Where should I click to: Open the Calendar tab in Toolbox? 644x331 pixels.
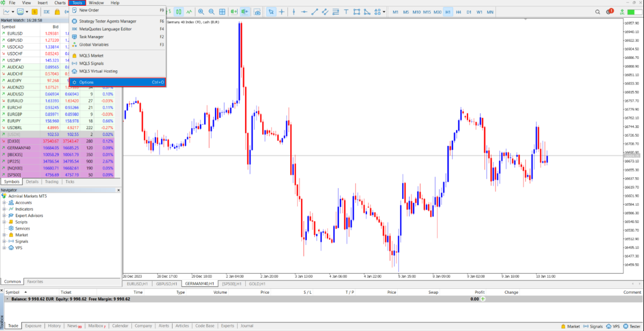[x=121, y=326]
